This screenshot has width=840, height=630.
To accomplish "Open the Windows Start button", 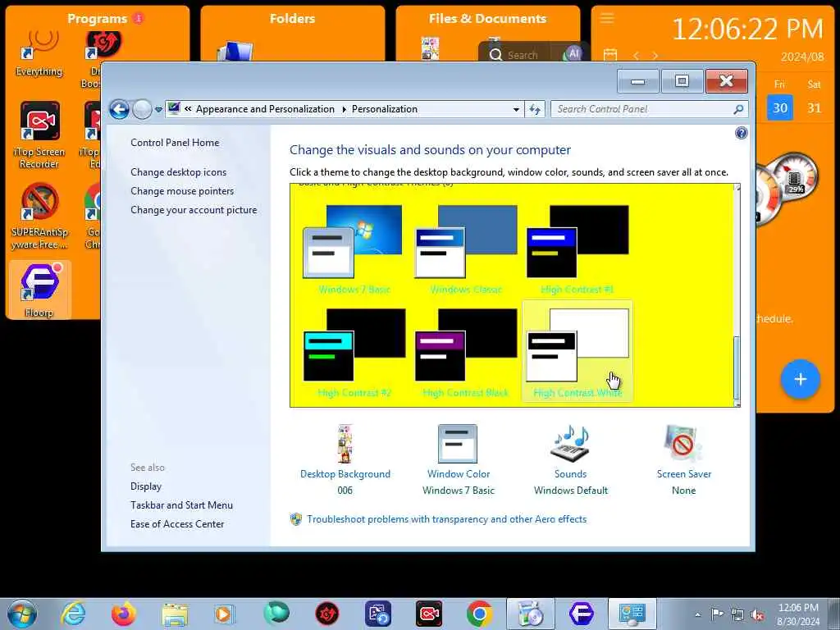I will point(22,614).
